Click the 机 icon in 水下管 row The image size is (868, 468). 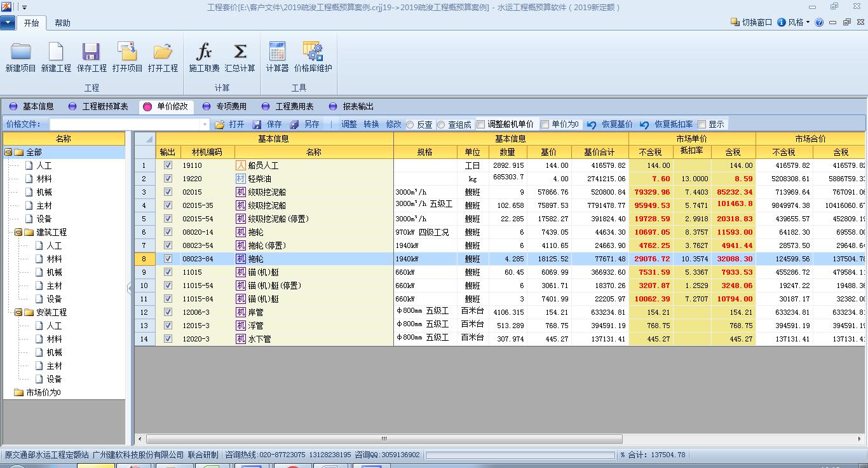pyautogui.click(x=241, y=339)
